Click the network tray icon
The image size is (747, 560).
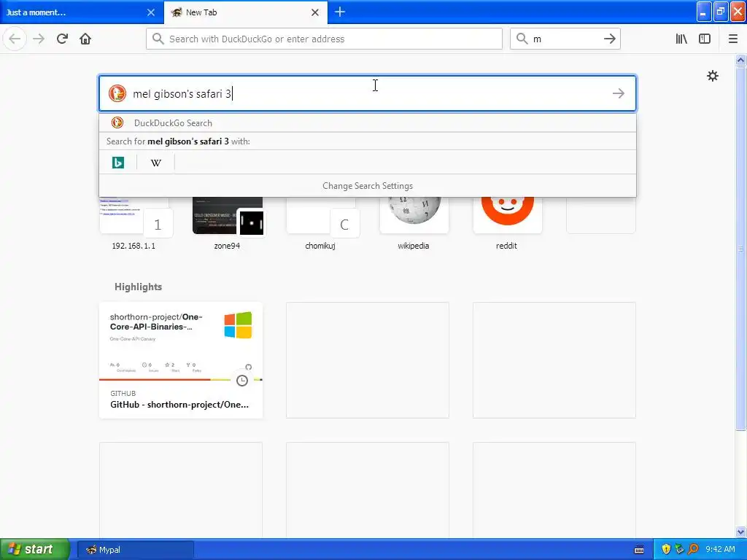(679, 549)
